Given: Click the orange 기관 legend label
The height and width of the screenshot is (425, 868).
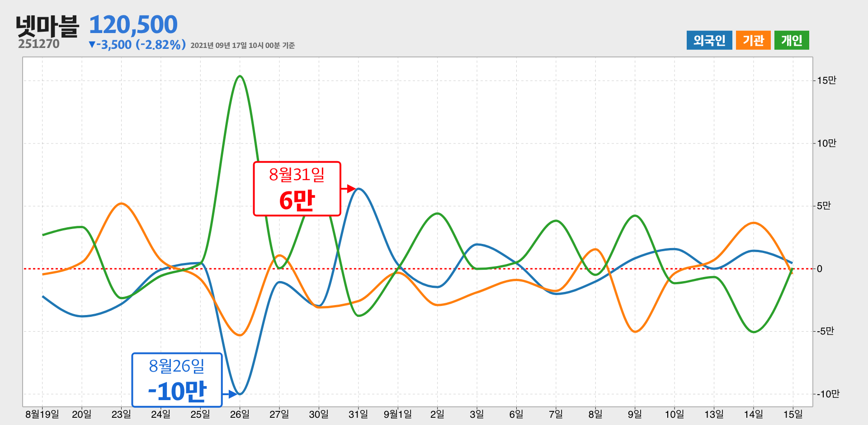Looking at the screenshot, I should 753,40.
